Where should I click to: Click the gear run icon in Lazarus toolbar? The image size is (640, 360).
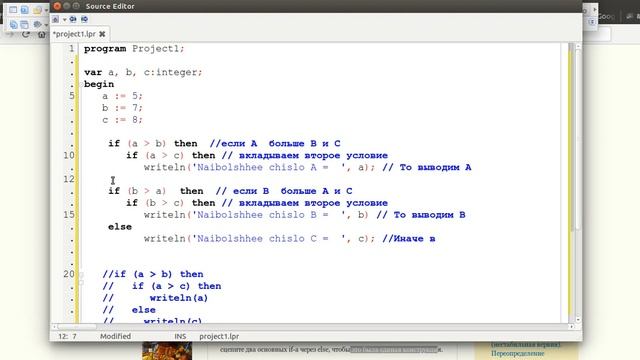pyautogui.click(x=37, y=24)
